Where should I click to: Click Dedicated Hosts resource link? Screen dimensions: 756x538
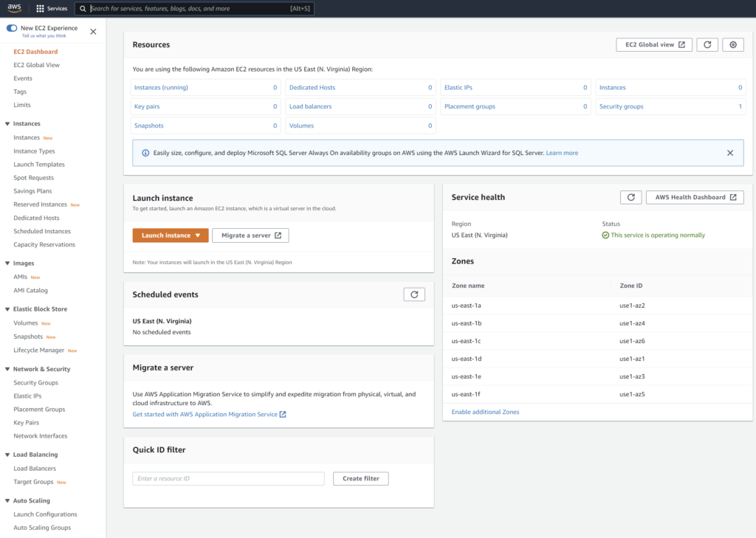[x=312, y=87]
